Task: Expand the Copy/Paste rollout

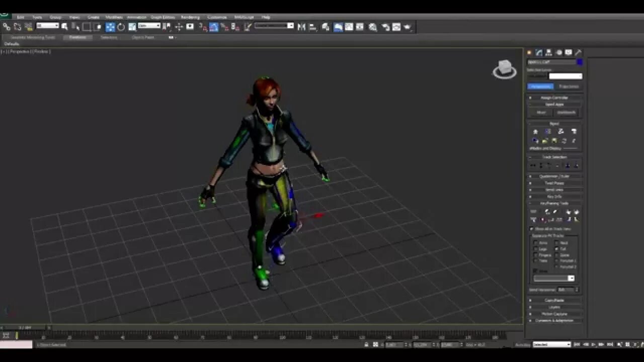Action: pos(554,300)
